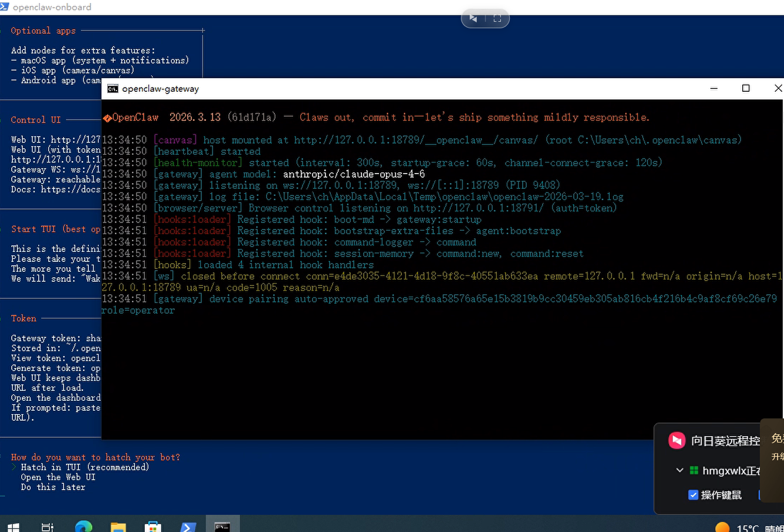Click the boot-md hook registration line

click(x=292, y=220)
